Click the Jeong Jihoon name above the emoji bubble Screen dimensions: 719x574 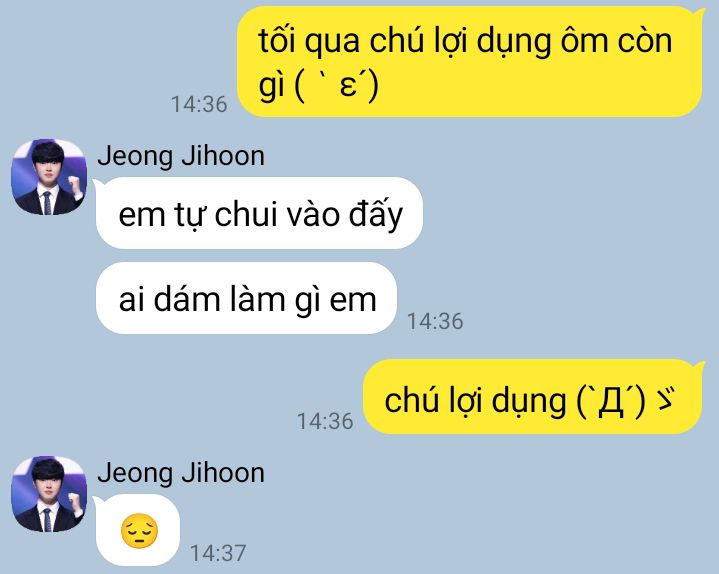pos(181,473)
